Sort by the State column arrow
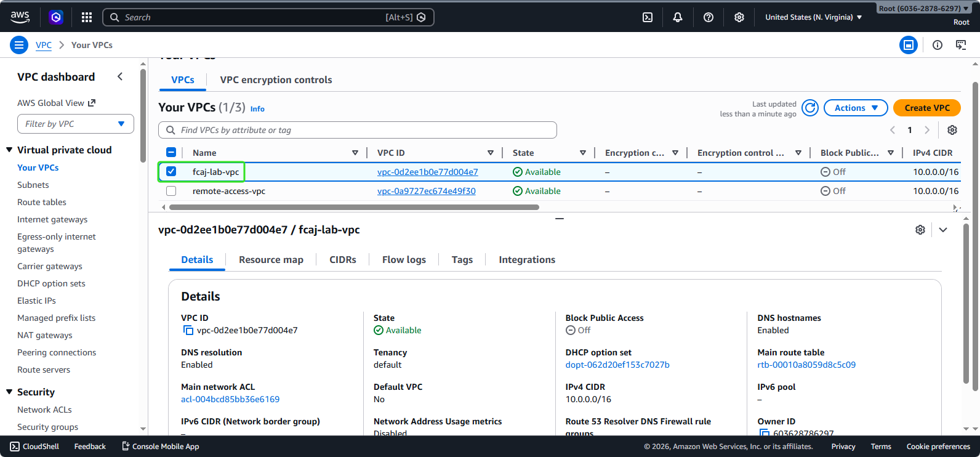Viewport: 980px width, 457px height. [583, 153]
